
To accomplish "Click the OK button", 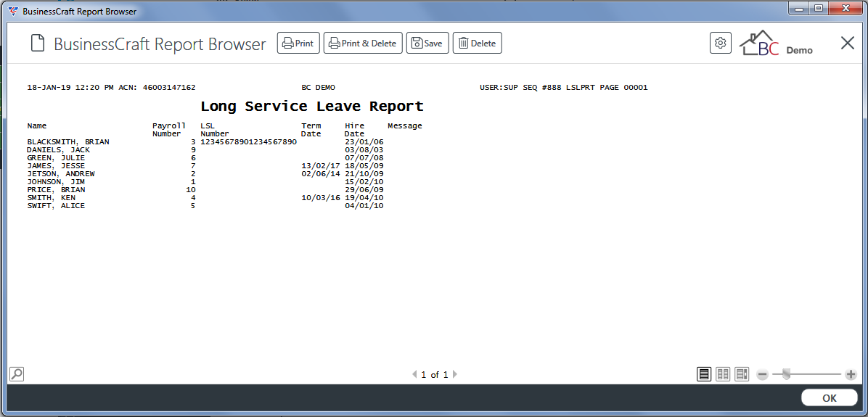I will pos(830,397).
